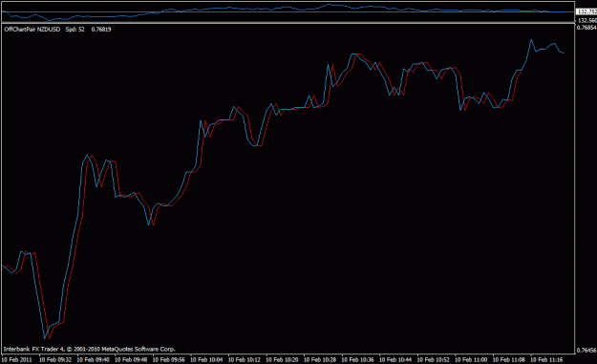597x364 pixels.
Task: Click the OffChartPair NZDUSD indicator label
Action: [32, 30]
